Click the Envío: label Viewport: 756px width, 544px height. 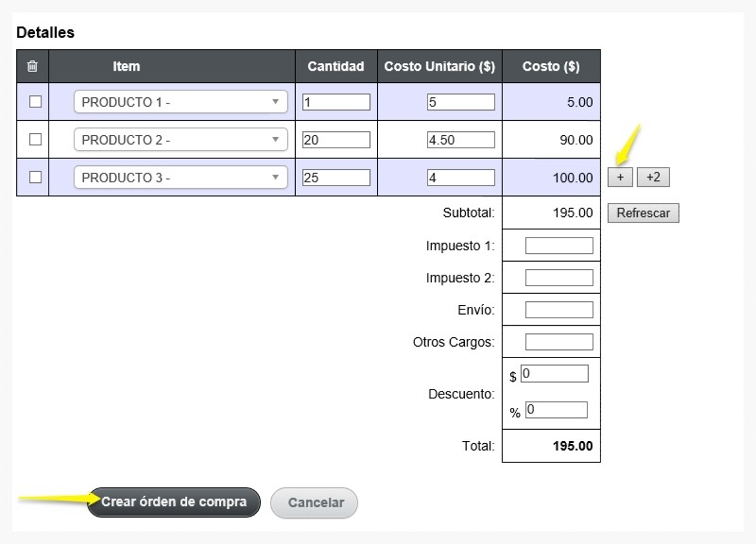[476, 310]
